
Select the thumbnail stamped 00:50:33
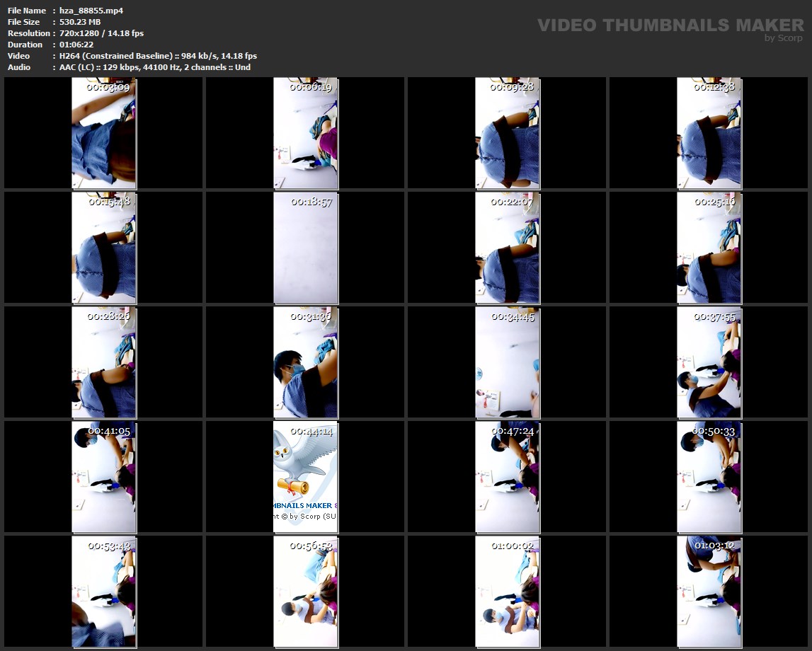[x=709, y=477]
